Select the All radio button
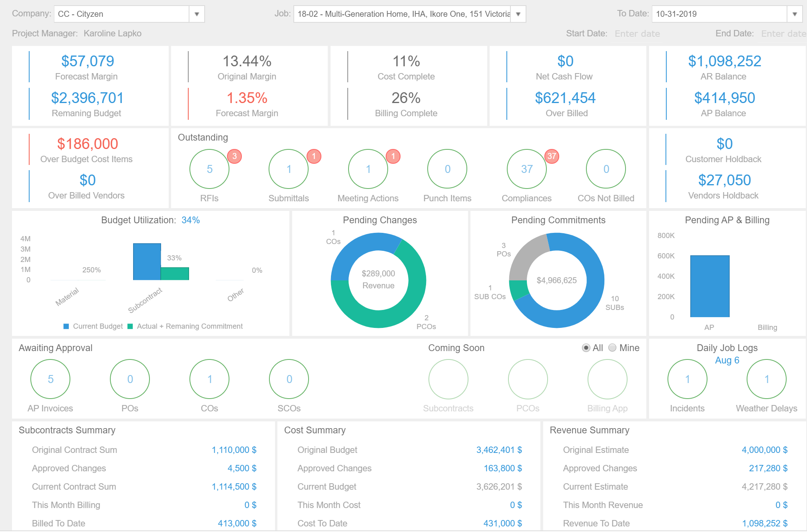This screenshot has width=807, height=532. (x=585, y=347)
